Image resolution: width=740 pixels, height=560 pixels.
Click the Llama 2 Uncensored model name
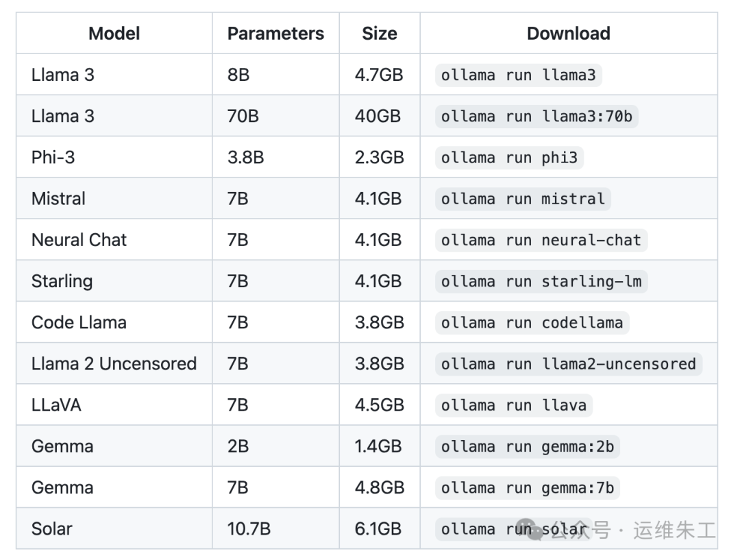[x=114, y=364]
